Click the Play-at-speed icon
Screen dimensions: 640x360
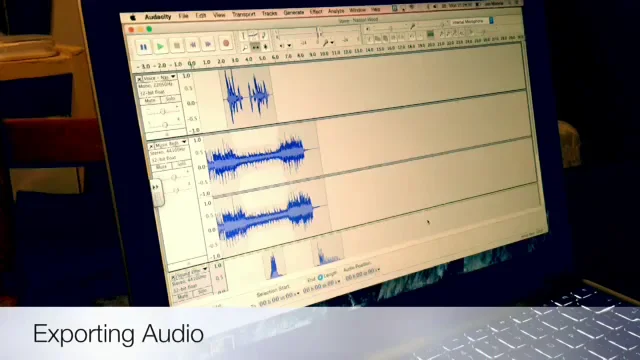coord(471,33)
